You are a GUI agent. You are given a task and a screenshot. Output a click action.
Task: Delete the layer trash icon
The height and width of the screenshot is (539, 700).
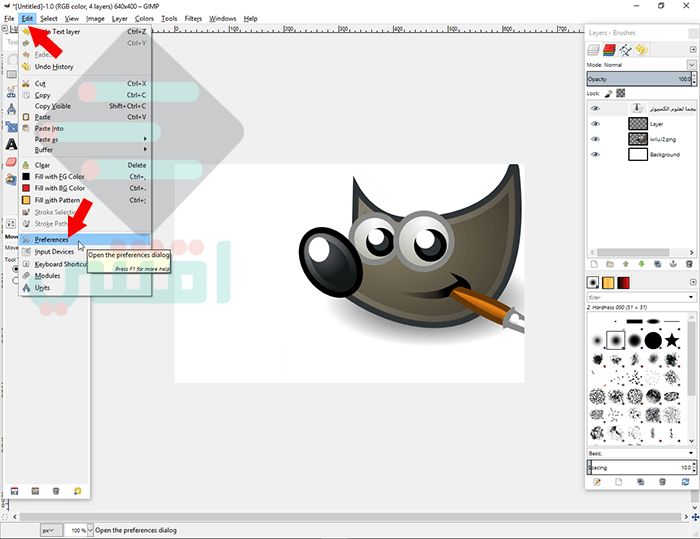tap(689, 264)
